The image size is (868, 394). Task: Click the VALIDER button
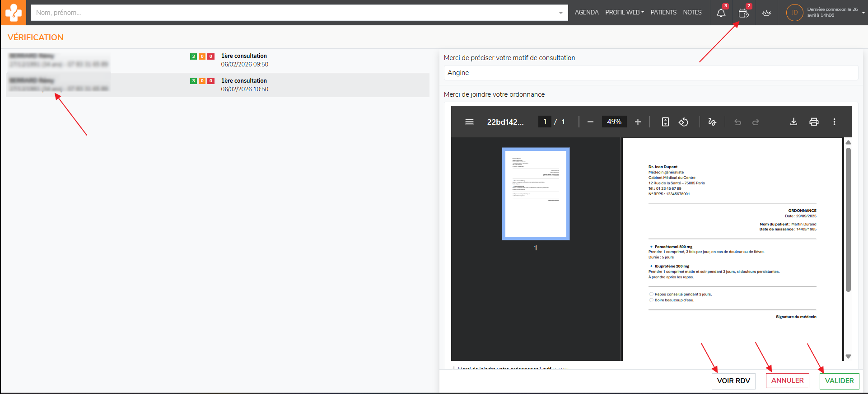[839, 381]
